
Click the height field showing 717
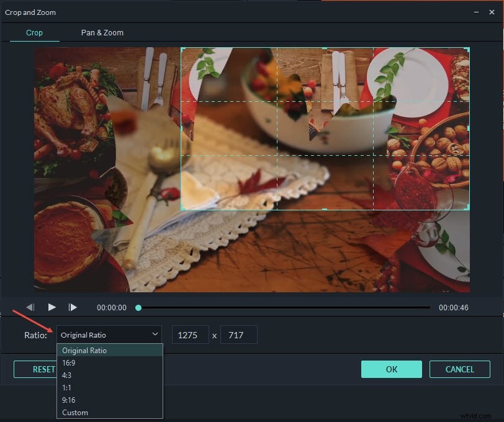pos(238,334)
